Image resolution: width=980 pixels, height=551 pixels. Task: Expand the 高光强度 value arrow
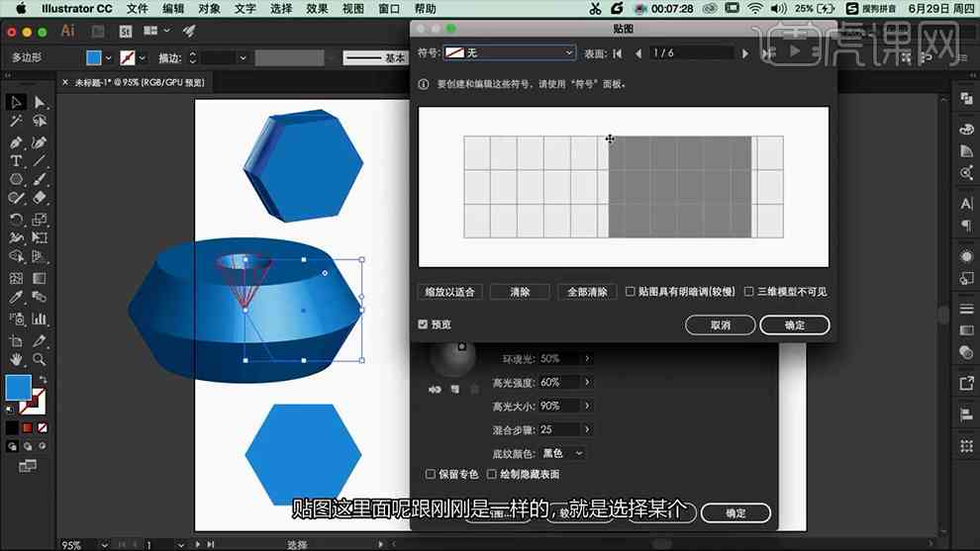pyautogui.click(x=587, y=382)
